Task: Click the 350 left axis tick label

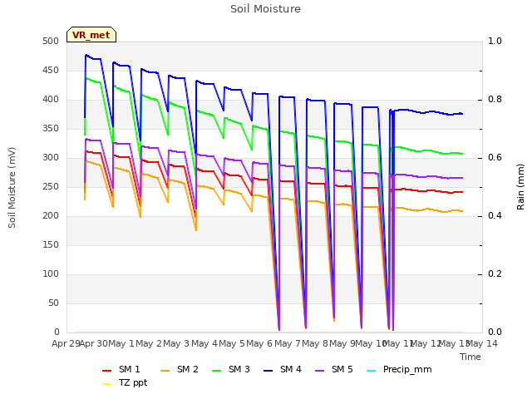Action: click(x=51, y=129)
